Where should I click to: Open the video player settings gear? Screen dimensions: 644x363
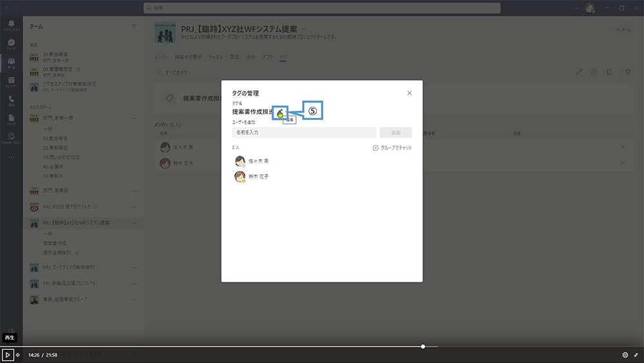(625, 355)
